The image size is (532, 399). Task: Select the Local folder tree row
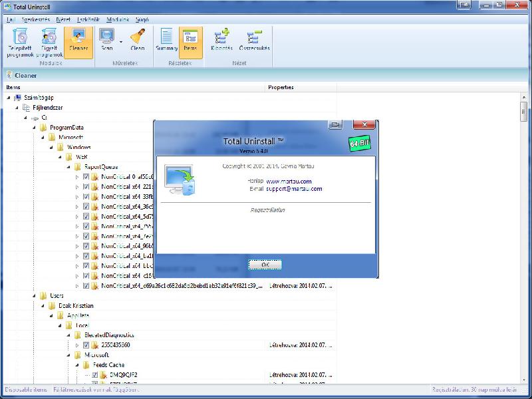(82, 325)
